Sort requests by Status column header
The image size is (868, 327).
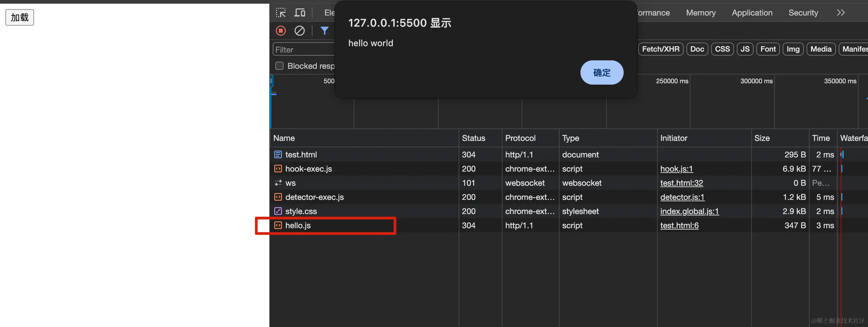pyautogui.click(x=481, y=138)
